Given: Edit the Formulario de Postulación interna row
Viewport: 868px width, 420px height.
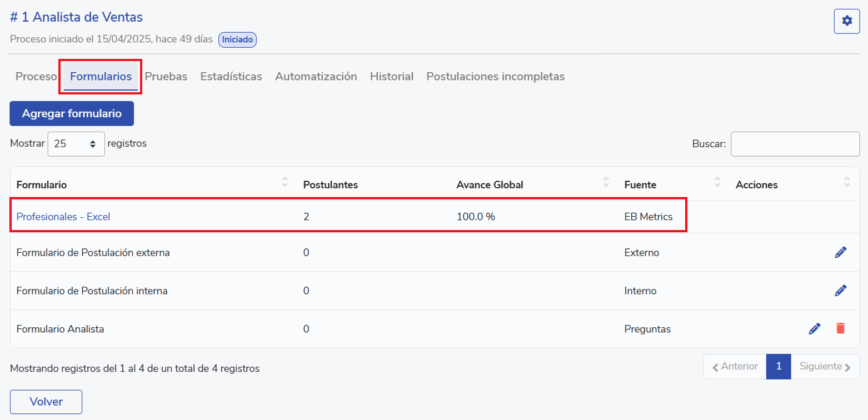Looking at the screenshot, I should tap(840, 291).
